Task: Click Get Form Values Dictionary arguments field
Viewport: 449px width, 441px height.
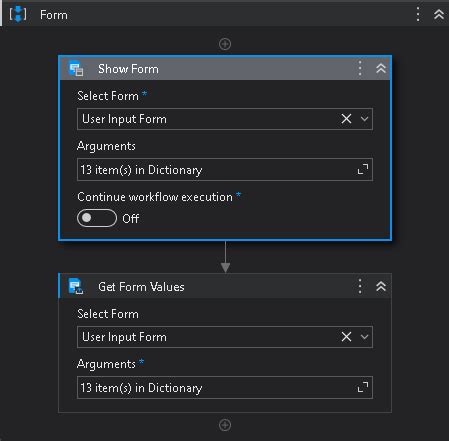Action: coord(225,387)
